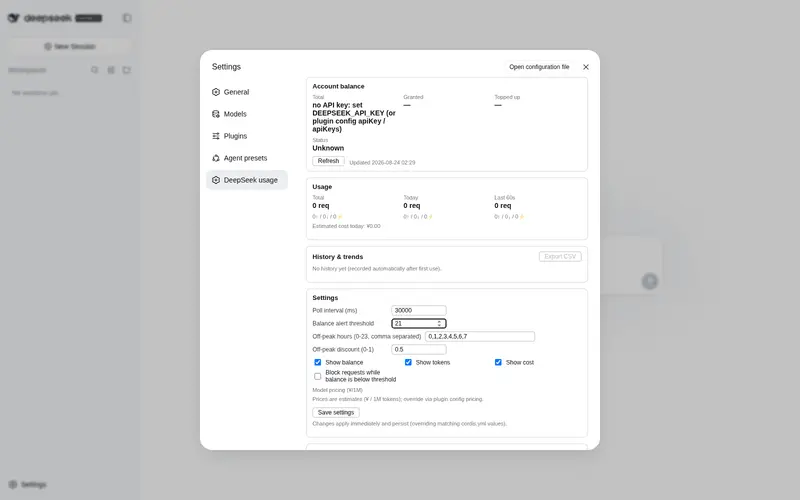Click the workspaces search icon behind dialog
800x500 pixels.
[x=95, y=70]
